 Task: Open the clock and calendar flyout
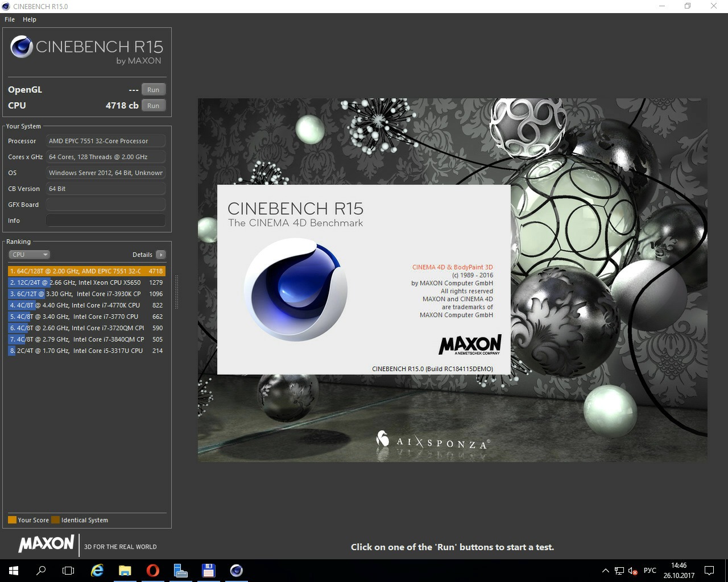(x=679, y=571)
